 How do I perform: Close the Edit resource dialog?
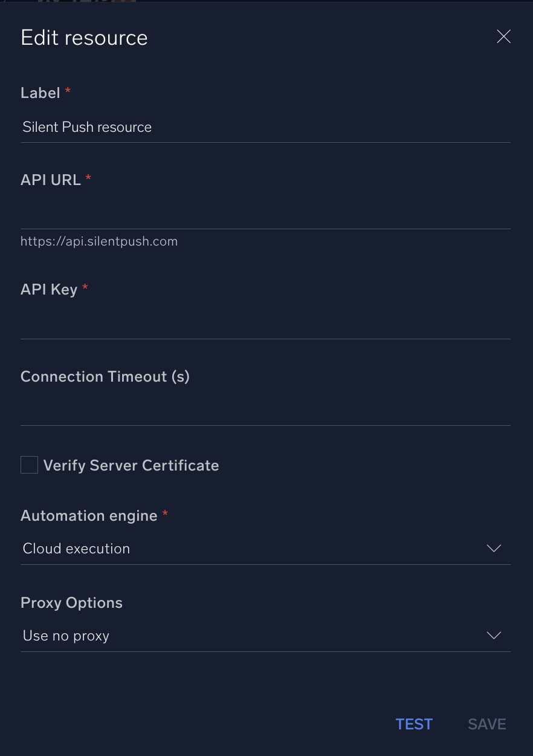pos(503,36)
